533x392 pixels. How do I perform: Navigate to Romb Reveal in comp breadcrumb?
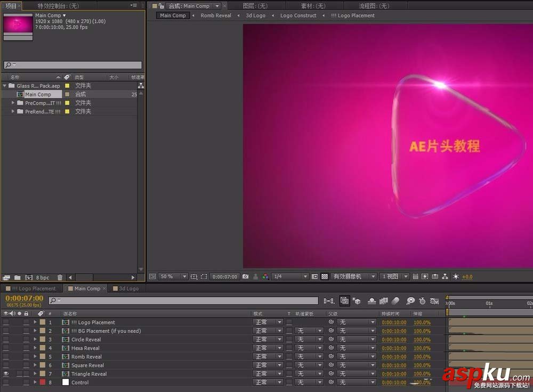pos(216,15)
